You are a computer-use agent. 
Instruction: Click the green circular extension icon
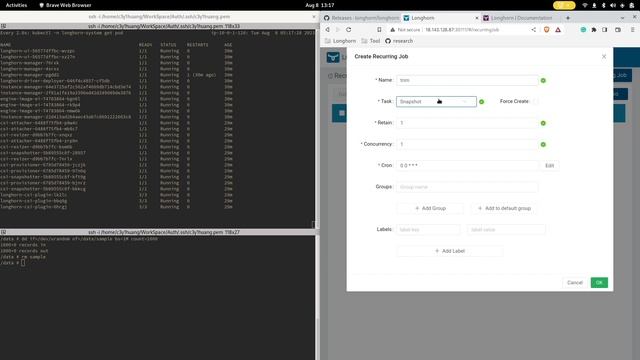[x=583, y=30]
